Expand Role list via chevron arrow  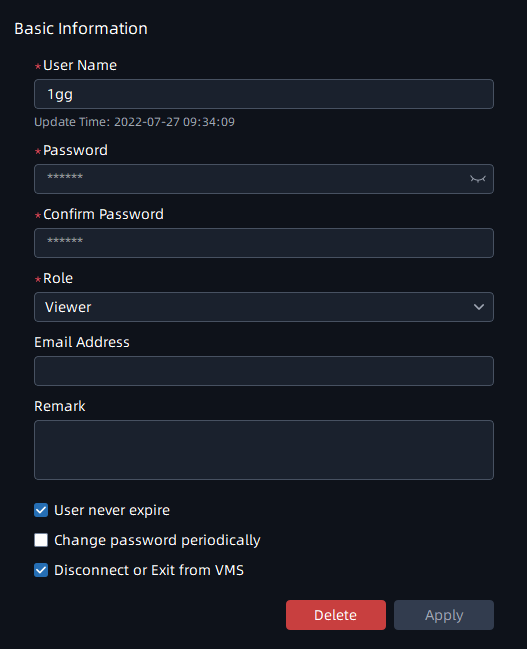coord(479,307)
